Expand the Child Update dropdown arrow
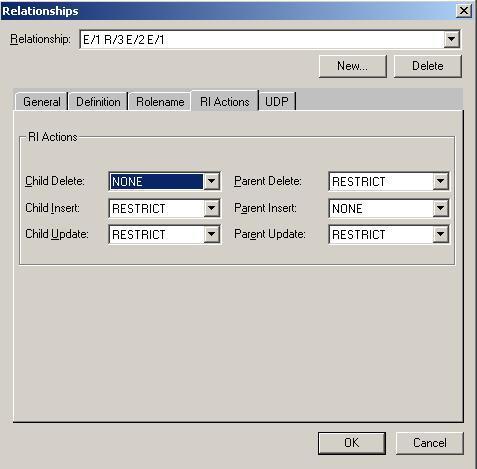This screenshot has width=477, height=469. tap(212, 234)
